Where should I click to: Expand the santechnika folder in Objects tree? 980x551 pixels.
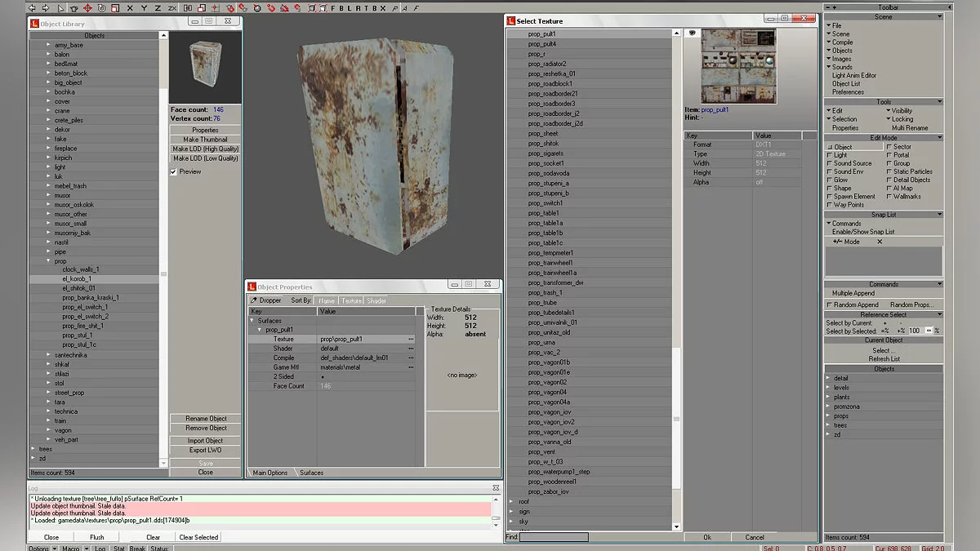[x=49, y=355]
